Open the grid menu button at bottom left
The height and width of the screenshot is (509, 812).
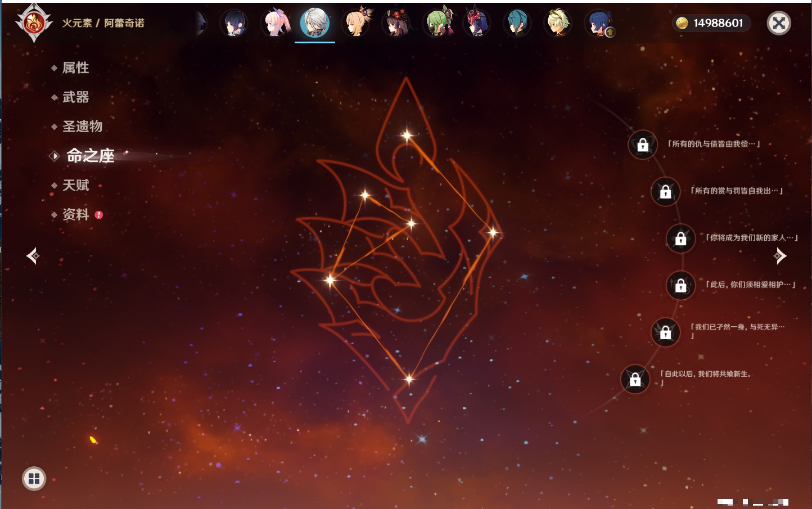34,479
